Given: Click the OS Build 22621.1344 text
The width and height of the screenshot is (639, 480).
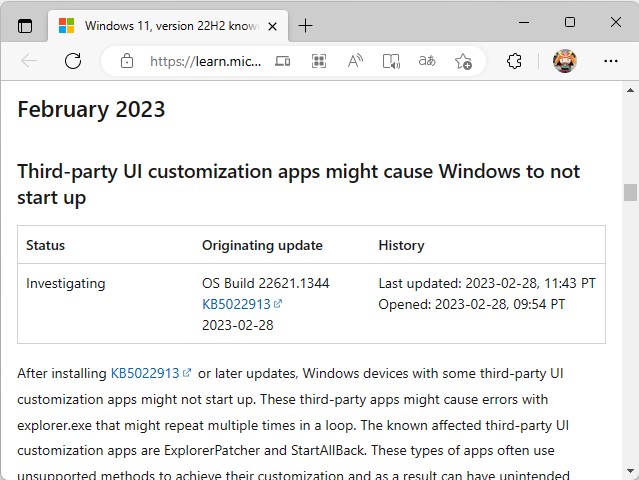Looking at the screenshot, I should point(266,283).
